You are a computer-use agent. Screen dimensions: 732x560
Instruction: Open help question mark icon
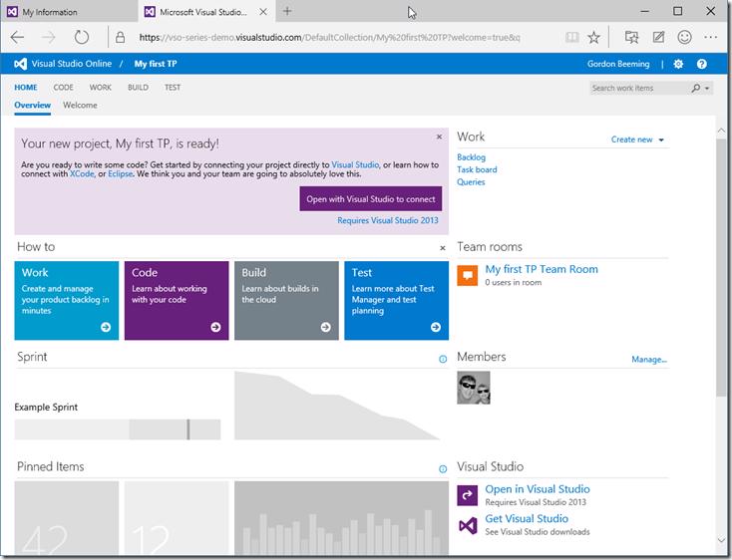[x=702, y=64]
